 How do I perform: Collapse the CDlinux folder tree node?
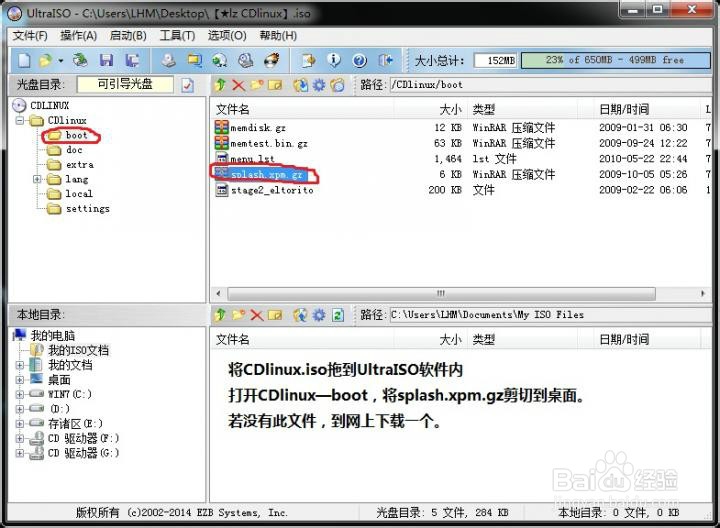[20, 120]
